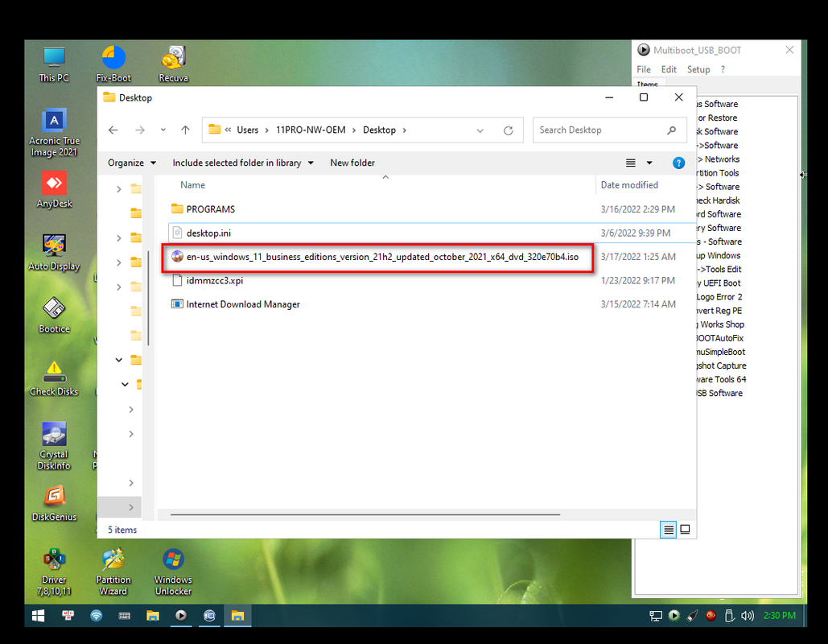Open the Wi-Fi icon in the taskbar

[x=96, y=616]
